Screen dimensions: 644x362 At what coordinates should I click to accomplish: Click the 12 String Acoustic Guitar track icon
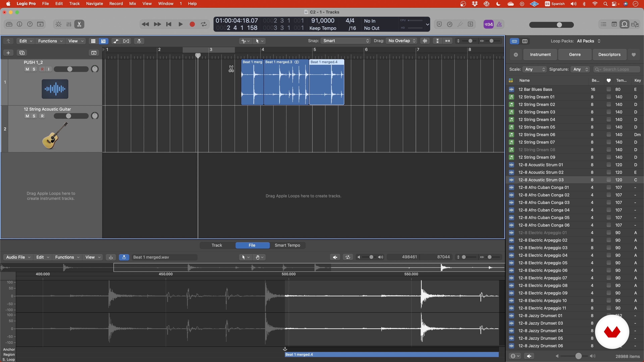(55, 135)
